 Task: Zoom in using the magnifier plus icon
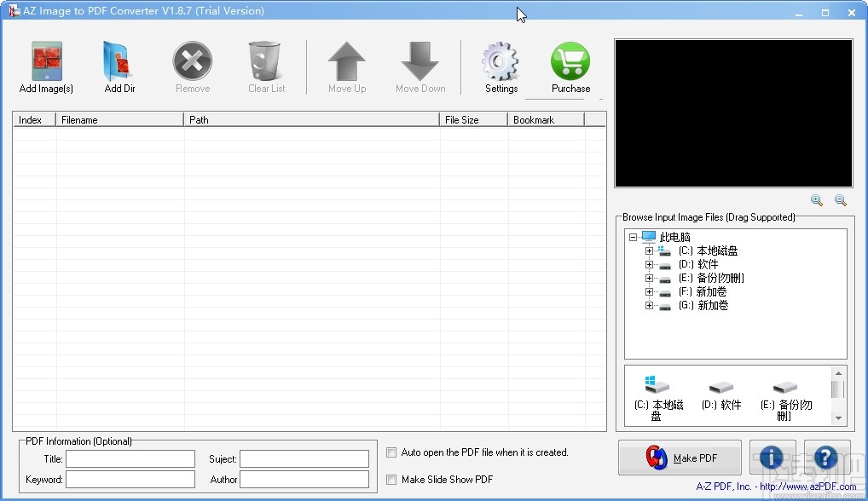[816, 200]
